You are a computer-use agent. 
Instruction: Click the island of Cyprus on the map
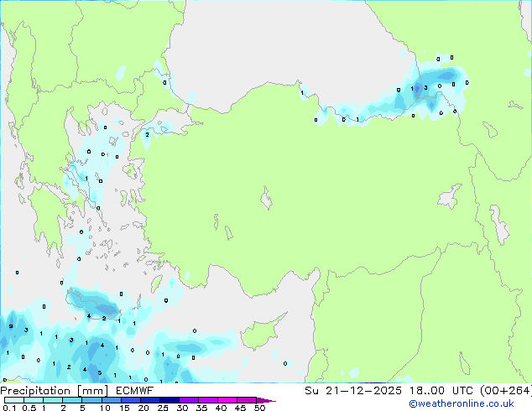[x=259, y=334]
